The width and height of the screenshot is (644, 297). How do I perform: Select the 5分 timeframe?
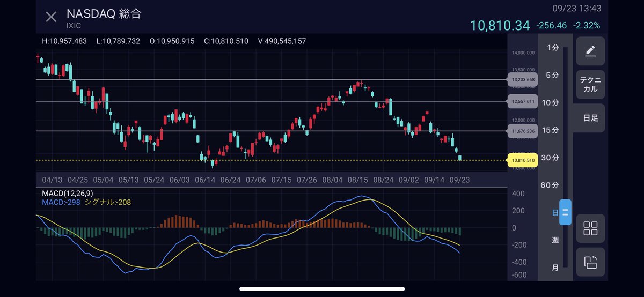[x=552, y=75]
